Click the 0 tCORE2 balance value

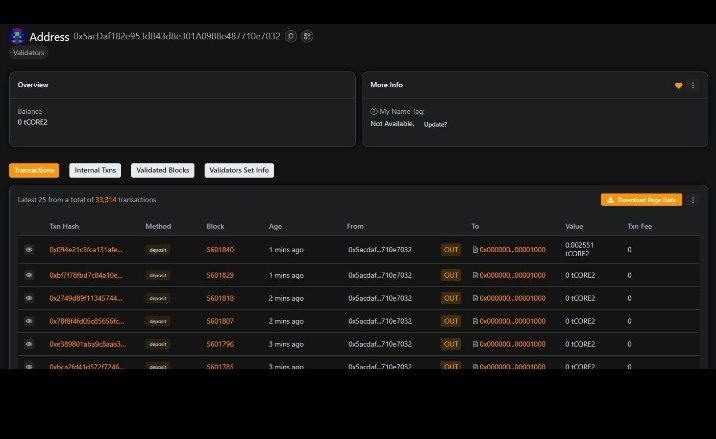point(32,122)
